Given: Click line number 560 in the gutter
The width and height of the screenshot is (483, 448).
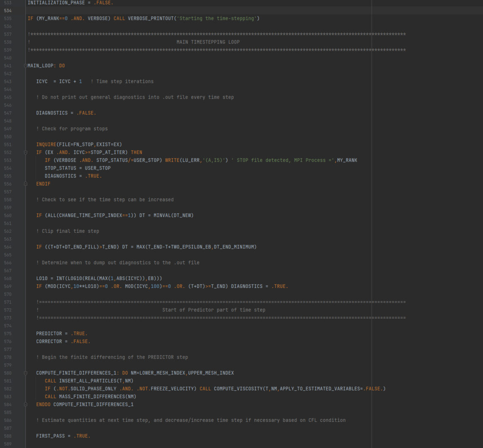Looking at the screenshot, I should click(7, 215).
